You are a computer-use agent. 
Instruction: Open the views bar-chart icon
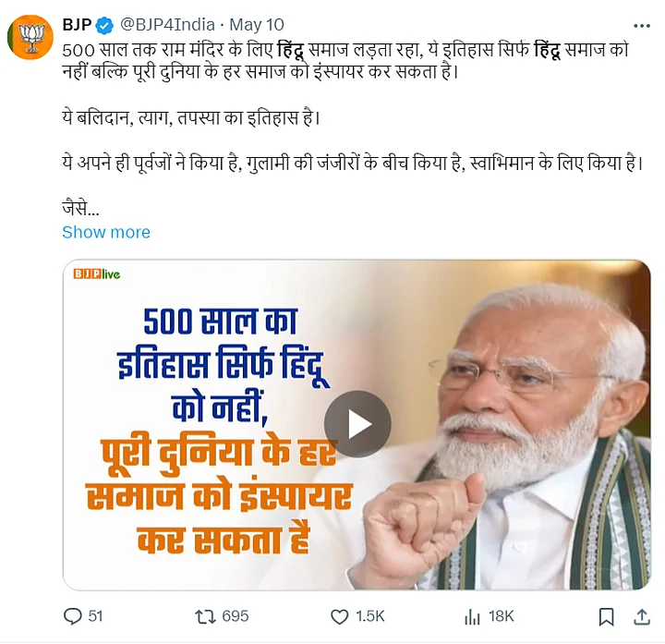(x=472, y=616)
